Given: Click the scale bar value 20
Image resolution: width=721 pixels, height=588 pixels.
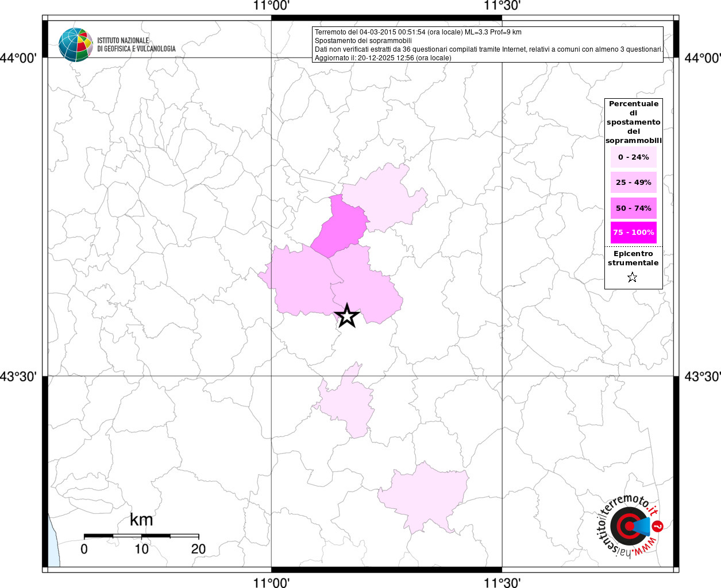Looking at the screenshot, I should point(198,549).
